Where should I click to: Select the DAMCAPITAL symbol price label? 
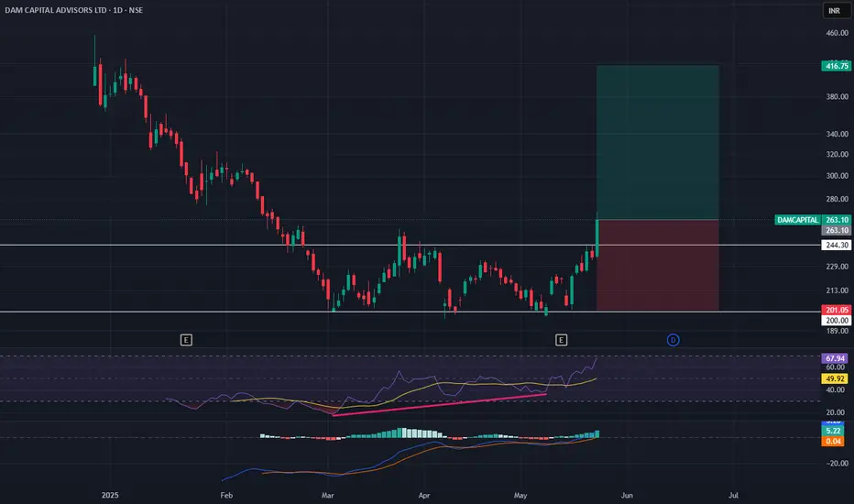(798, 220)
